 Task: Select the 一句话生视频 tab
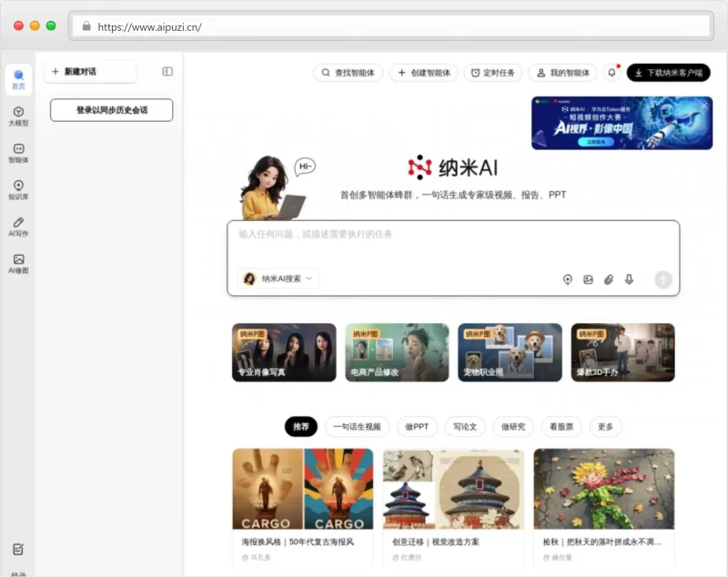pyautogui.click(x=357, y=427)
